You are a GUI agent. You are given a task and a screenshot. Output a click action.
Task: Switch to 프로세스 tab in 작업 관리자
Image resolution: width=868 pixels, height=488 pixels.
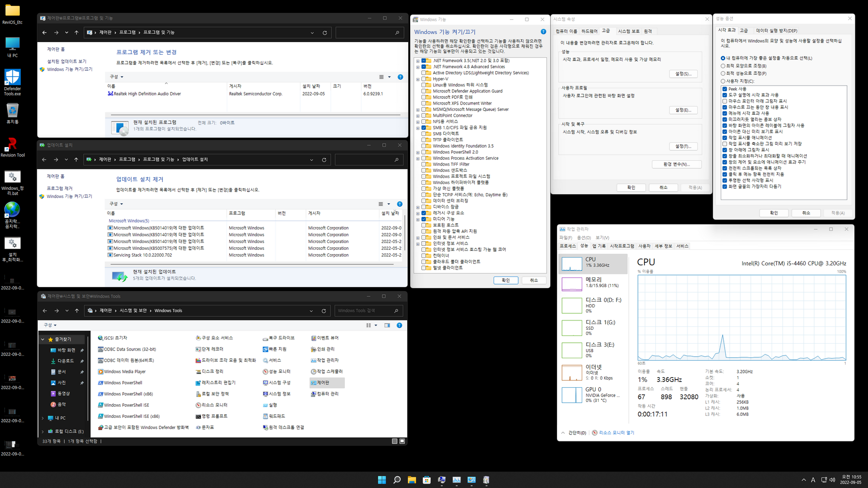point(568,246)
